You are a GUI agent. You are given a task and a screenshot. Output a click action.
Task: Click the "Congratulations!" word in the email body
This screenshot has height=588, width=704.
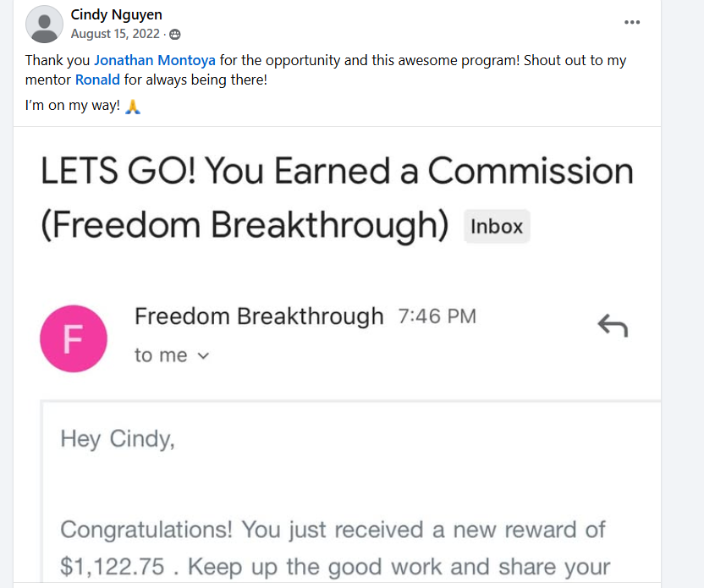point(147,530)
